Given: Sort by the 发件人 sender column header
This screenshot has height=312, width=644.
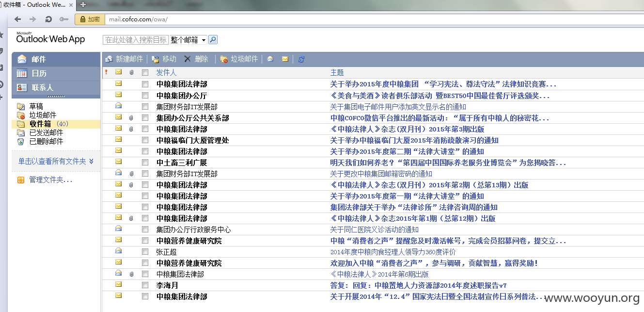Looking at the screenshot, I should [x=166, y=72].
